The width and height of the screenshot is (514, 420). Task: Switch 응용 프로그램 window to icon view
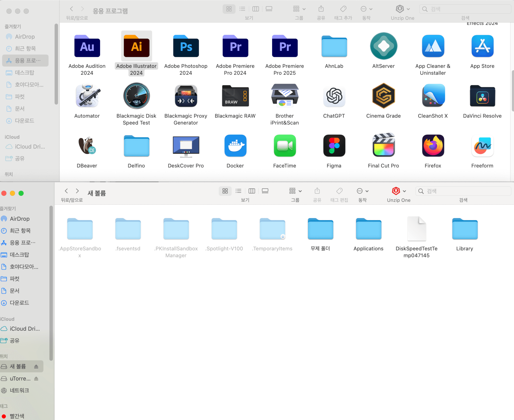click(229, 9)
